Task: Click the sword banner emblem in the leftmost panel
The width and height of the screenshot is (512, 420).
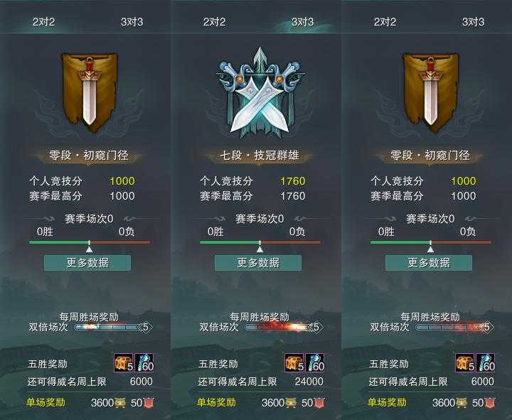Action: pyautogui.click(x=89, y=92)
